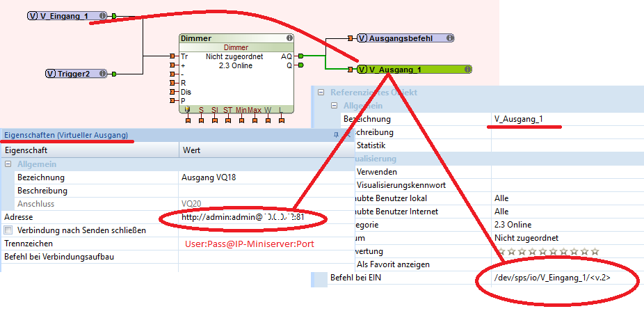
Task: Click Eigenschaften (Virtueller Ausgang) panel title
Action: 65,135
